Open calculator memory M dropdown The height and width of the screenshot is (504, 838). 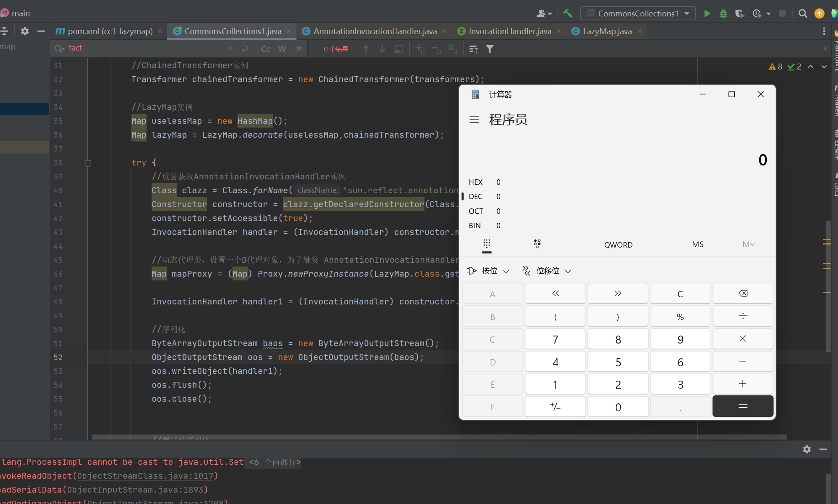(748, 244)
